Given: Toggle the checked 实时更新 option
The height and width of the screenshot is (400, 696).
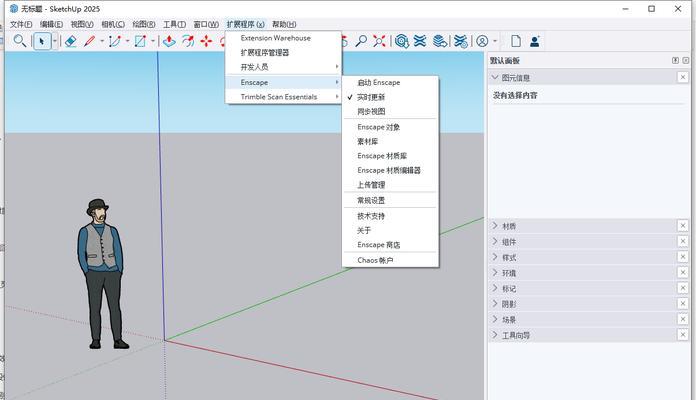Looking at the screenshot, I should click(390, 97).
